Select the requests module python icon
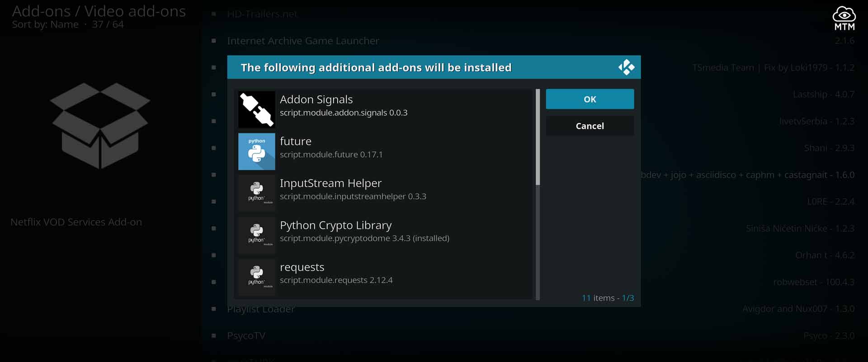This screenshot has width=868, height=362. click(256, 277)
